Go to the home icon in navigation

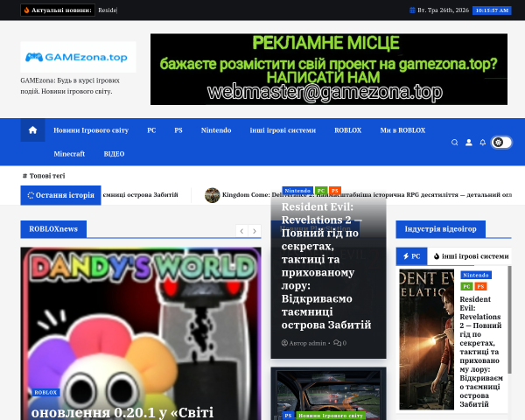32,130
